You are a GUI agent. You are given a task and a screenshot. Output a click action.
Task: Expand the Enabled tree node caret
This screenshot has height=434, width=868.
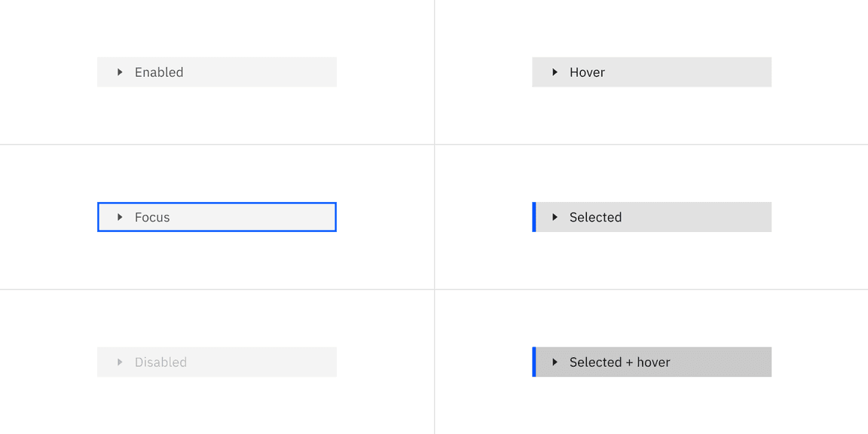click(120, 72)
